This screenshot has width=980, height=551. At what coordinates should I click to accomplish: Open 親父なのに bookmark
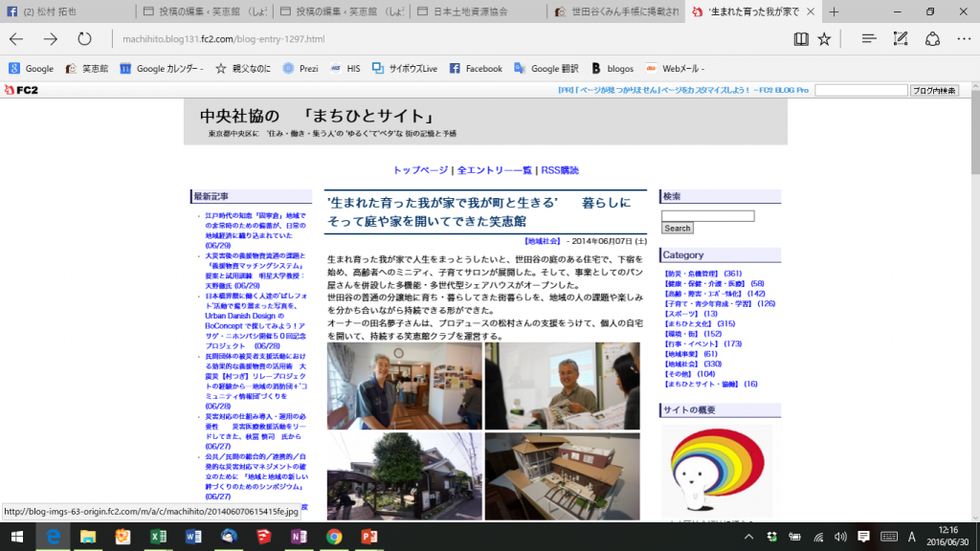coord(242,68)
